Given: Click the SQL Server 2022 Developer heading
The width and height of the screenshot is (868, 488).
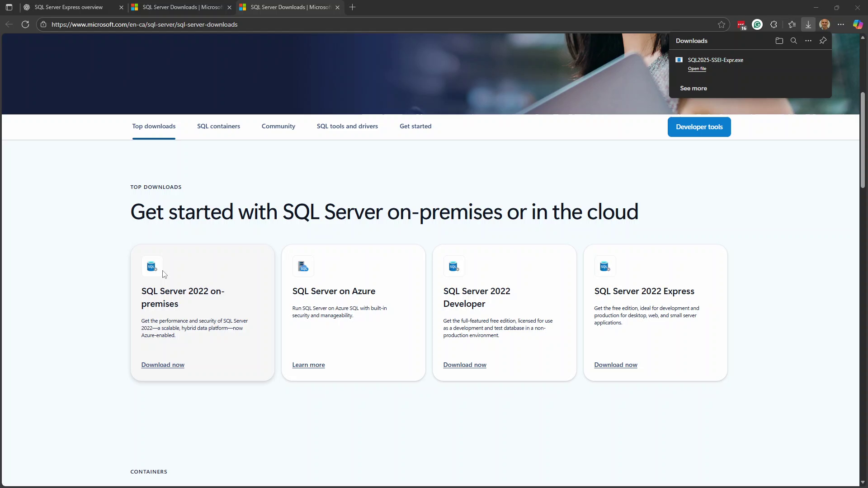Looking at the screenshot, I should (x=476, y=298).
